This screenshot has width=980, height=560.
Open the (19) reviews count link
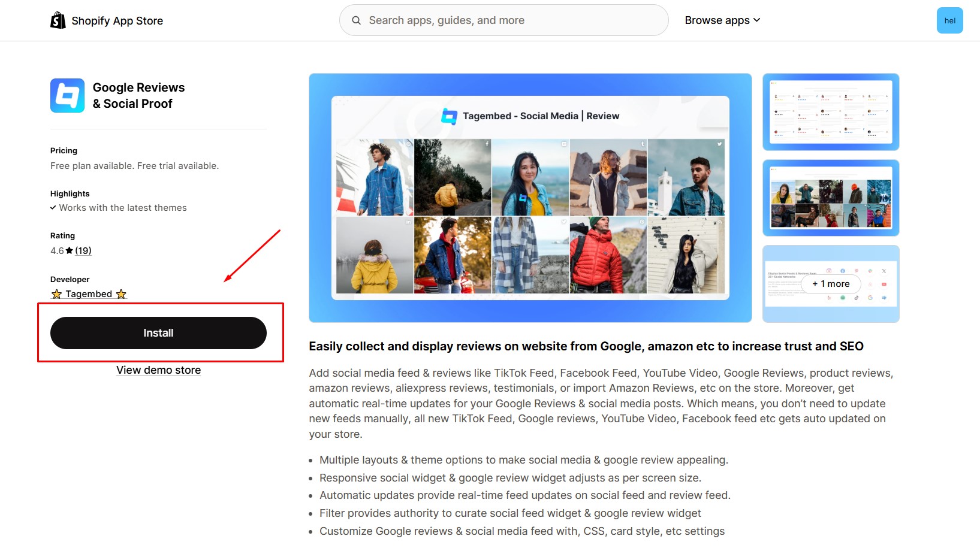(84, 250)
